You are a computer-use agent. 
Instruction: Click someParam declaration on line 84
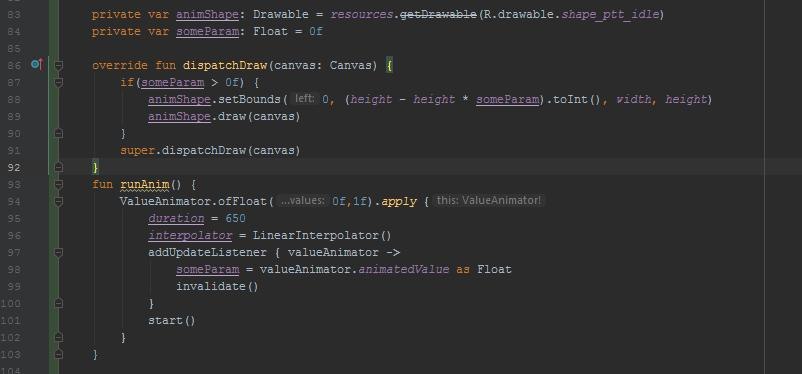click(x=207, y=31)
